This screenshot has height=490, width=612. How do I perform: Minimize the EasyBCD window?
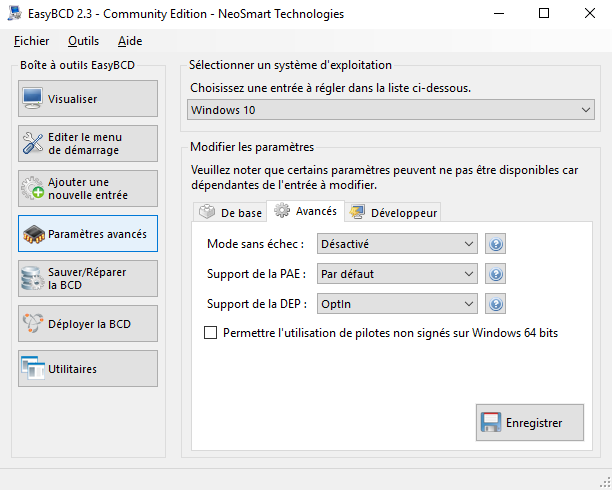(499, 14)
